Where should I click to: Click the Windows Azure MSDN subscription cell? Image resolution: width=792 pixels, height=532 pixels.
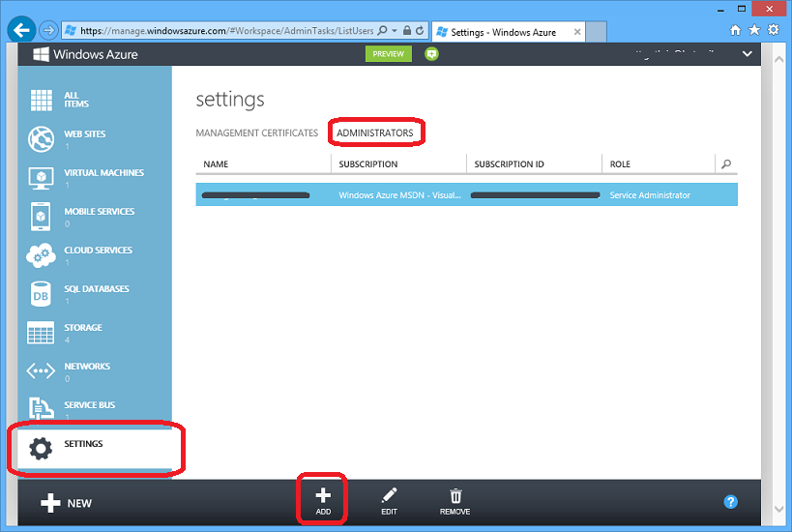tap(399, 195)
